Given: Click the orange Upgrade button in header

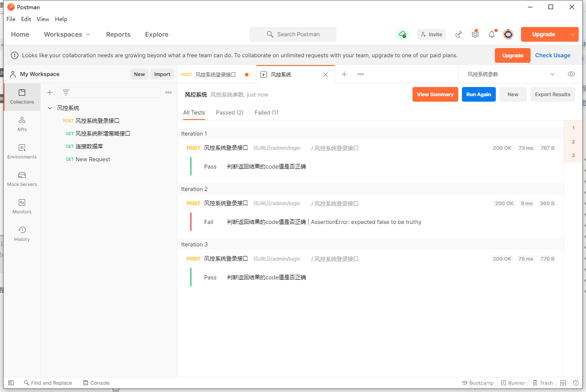Looking at the screenshot, I should point(544,34).
